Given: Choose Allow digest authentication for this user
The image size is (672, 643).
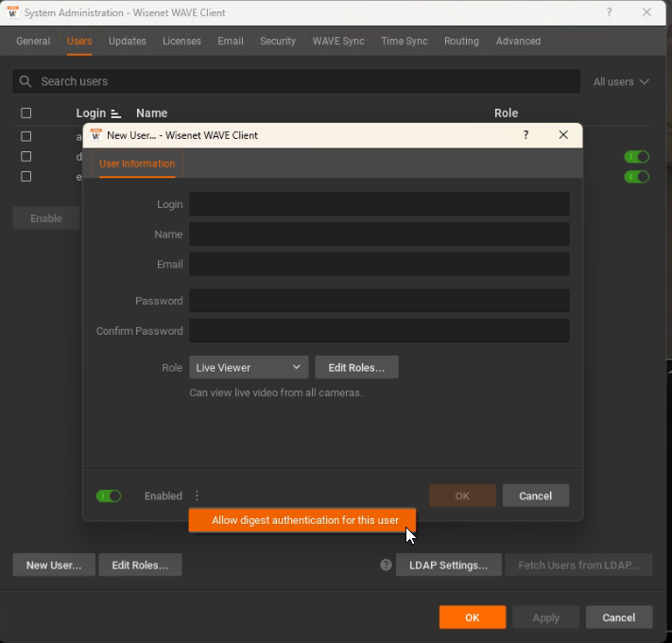Looking at the screenshot, I should (302, 520).
